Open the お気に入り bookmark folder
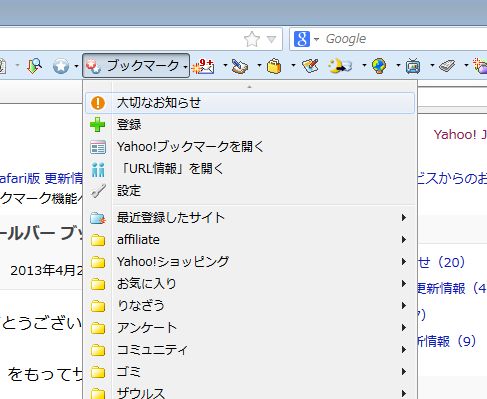Screen dimensions: 487x399 coord(250,284)
